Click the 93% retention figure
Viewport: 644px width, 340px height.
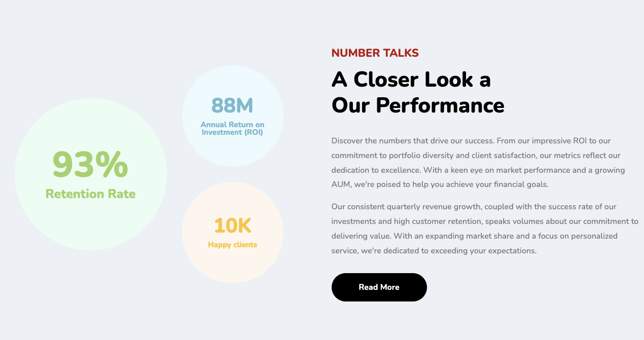coord(90,165)
